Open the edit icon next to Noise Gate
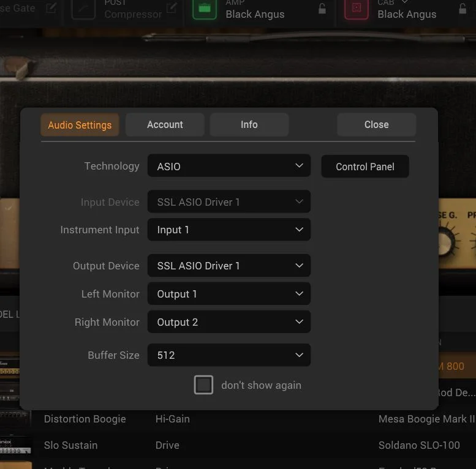This screenshot has height=469, width=476. [x=51, y=9]
